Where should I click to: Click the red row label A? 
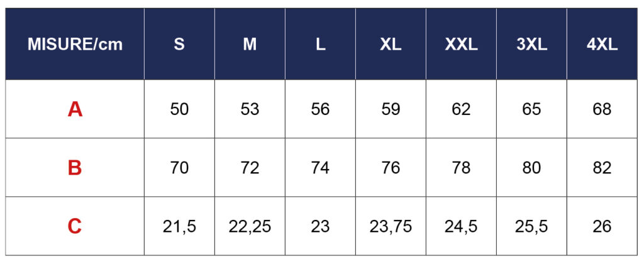75,110
